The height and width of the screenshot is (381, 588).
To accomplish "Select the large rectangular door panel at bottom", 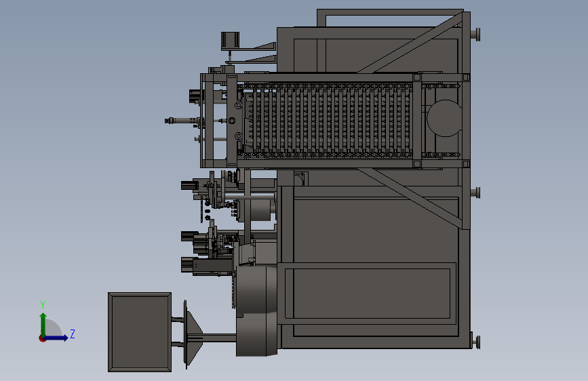I will (368, 294).
